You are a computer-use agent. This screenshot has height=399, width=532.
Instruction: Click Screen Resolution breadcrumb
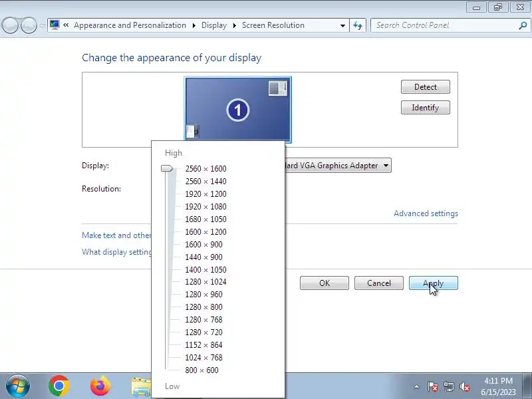(x=273, y=25)
